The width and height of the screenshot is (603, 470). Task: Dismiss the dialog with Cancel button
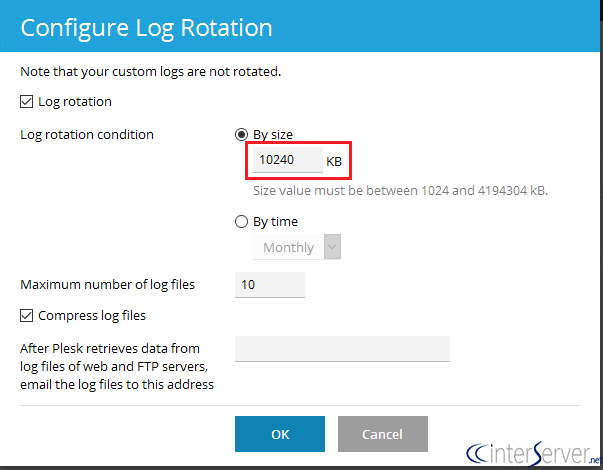coord(383,434)
